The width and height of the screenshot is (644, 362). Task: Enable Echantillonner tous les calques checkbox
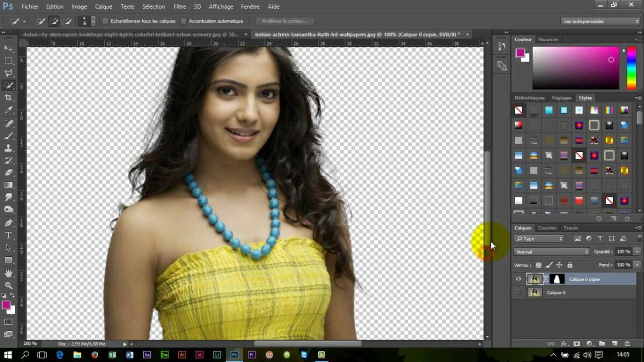coord(105,21)
